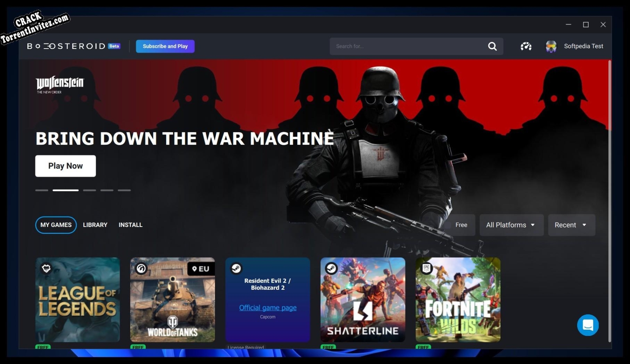
Task: Click the search magnifier icon
Action: (x=492, y=46)
